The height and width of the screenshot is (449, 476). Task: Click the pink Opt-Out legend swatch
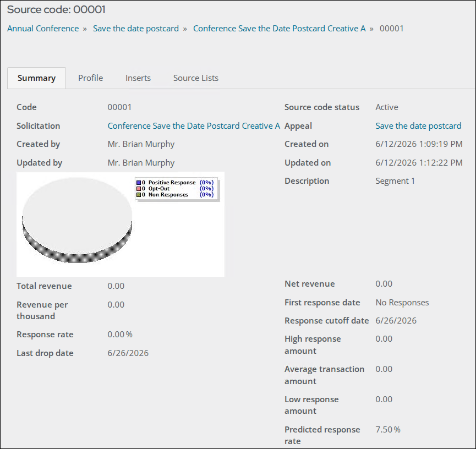coord(139,189)
